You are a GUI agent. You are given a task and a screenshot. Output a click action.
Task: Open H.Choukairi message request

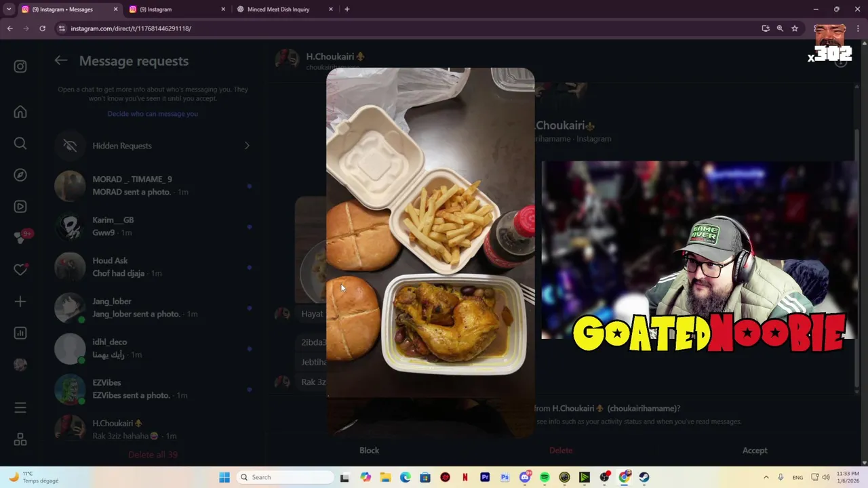pyautogui.click(x=153, y=430)
